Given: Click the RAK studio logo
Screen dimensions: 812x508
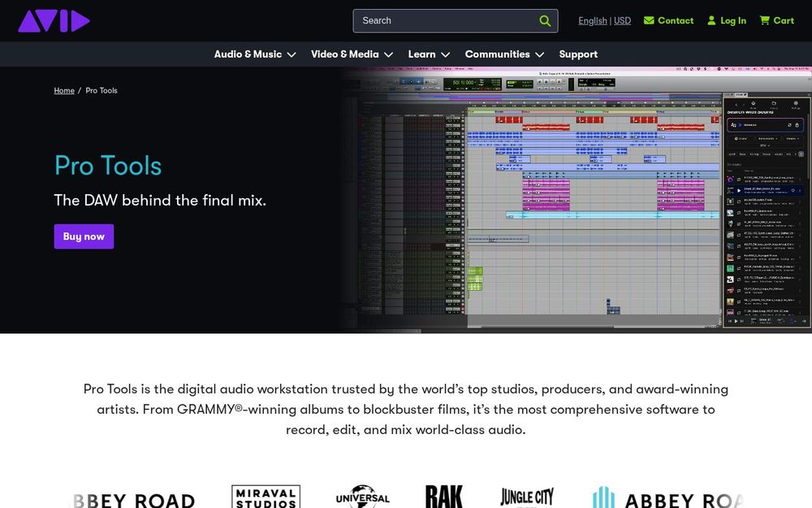Looking at the screenshot, I should pyautogui.click(x=444, y=497).
